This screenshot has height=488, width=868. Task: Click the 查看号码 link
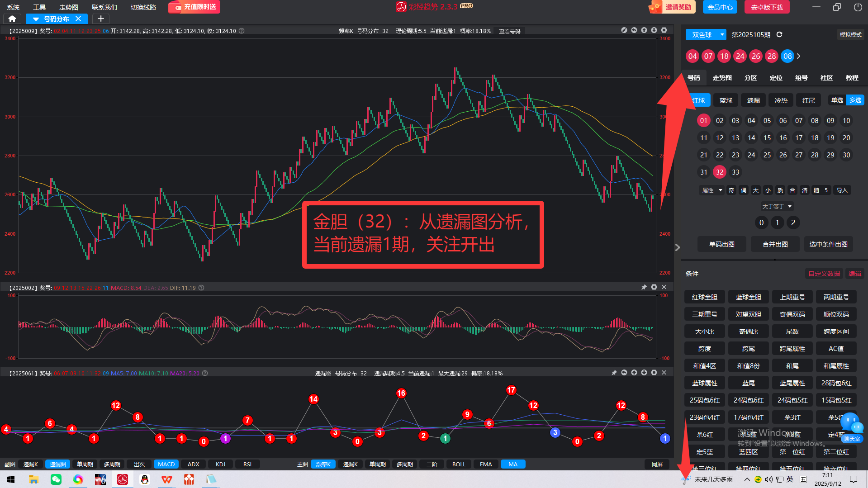coord(509,31)
